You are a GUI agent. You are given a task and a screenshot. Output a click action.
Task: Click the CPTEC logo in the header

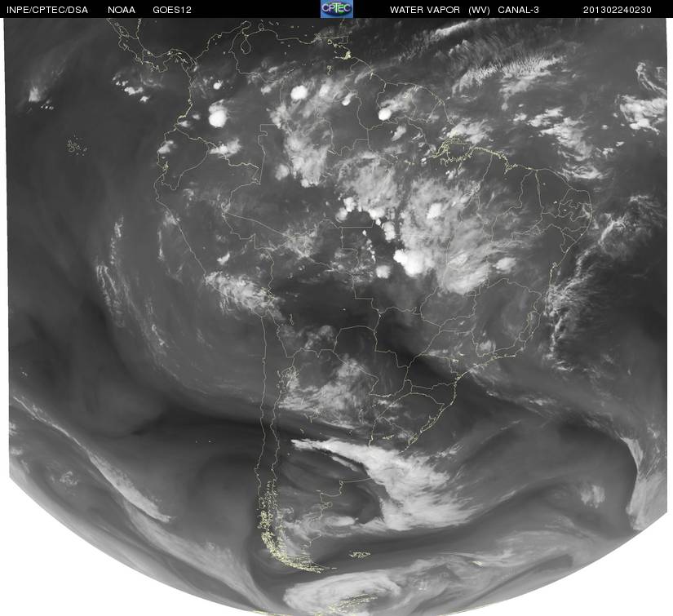tap(337, 9)
